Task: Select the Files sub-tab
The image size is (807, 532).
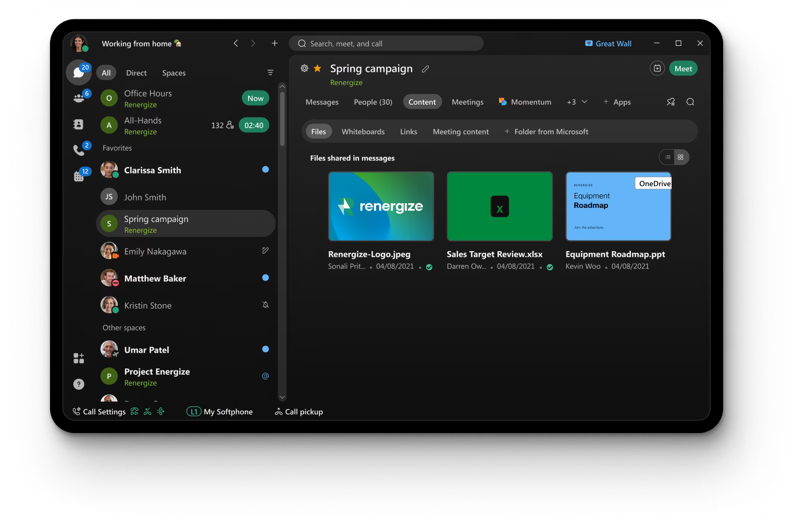Action: (318, 132)
